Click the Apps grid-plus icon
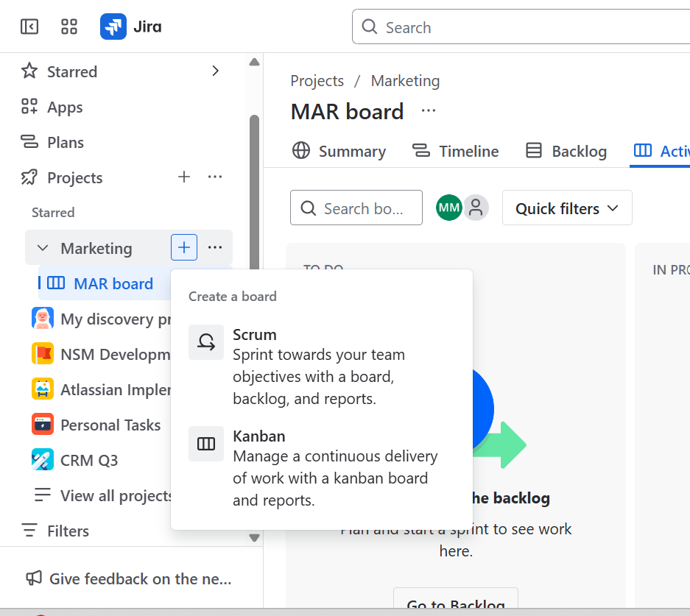 coord(29,107)
